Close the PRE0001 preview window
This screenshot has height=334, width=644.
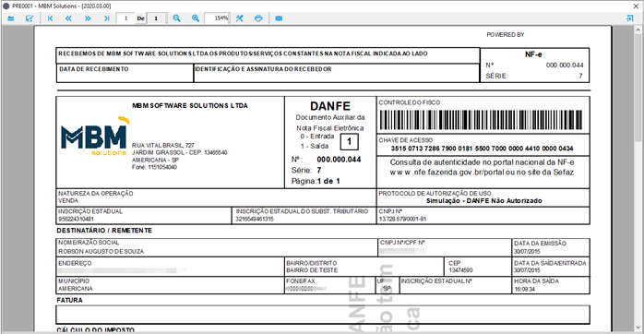coord(636,6)
